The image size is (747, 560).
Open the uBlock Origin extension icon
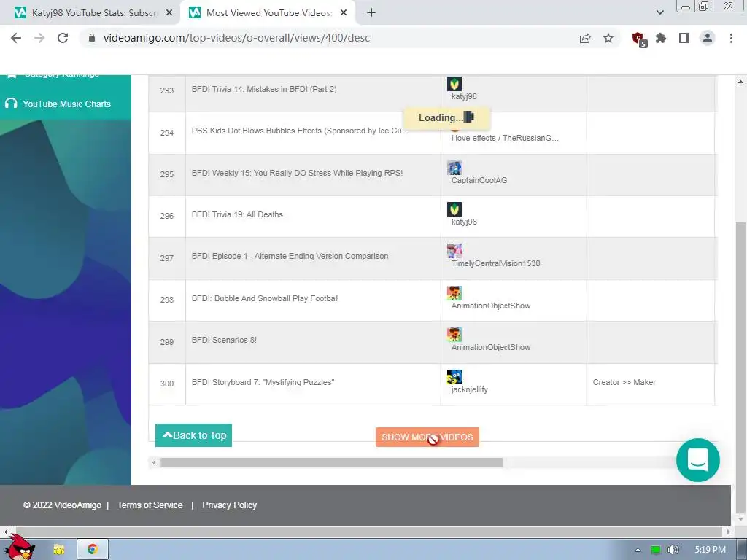click(638, 39)
